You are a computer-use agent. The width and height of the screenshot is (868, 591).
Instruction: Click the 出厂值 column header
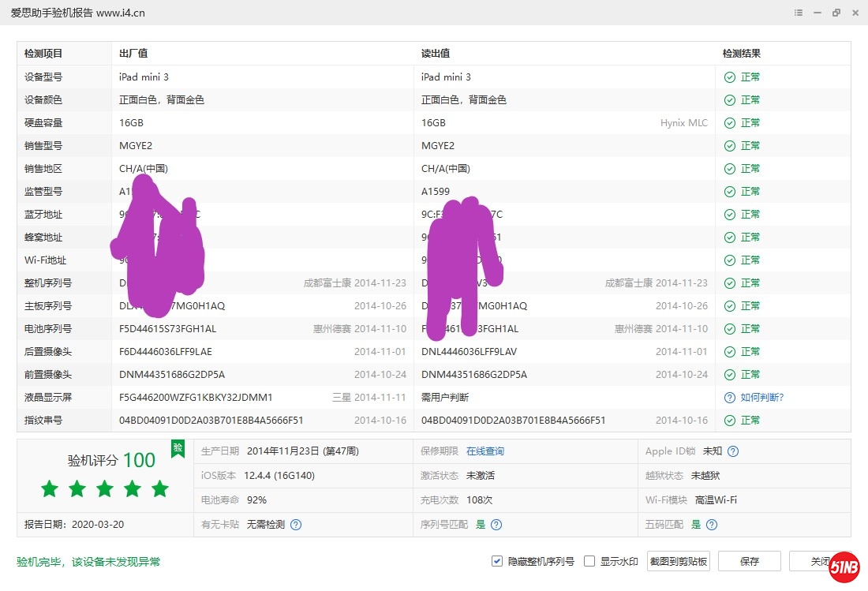pyautogui.click(x=133, y=54)
